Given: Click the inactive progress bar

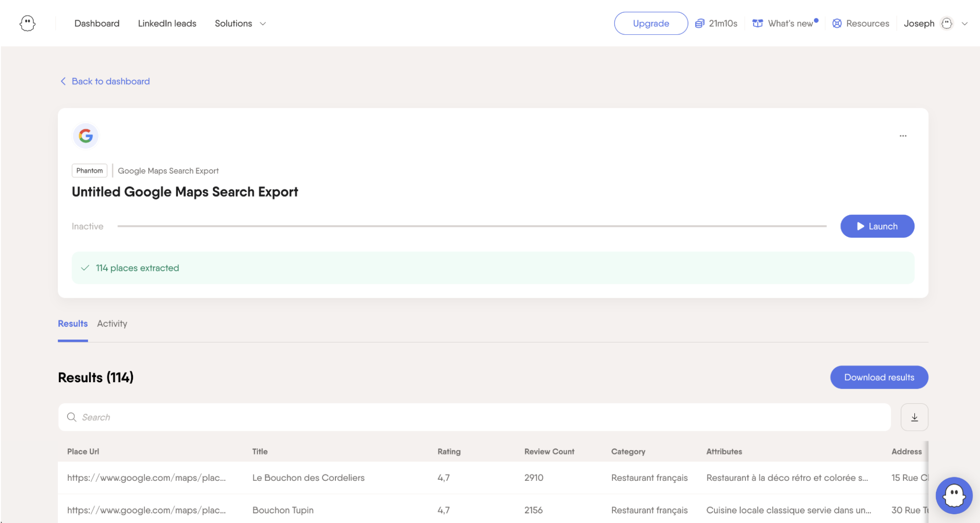Looking at the screenshot, I should pos(472,226).
